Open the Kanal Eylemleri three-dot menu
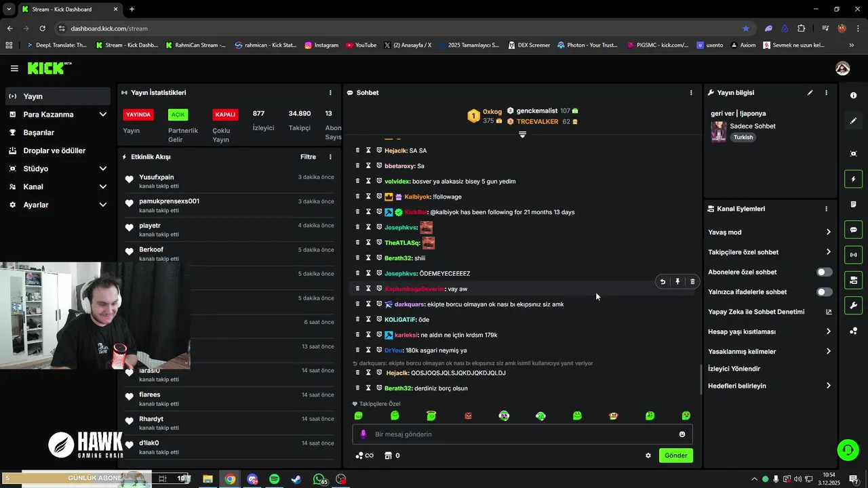This screenshot has height=488, width=868. pyautogui.click(x=826, y=209)
